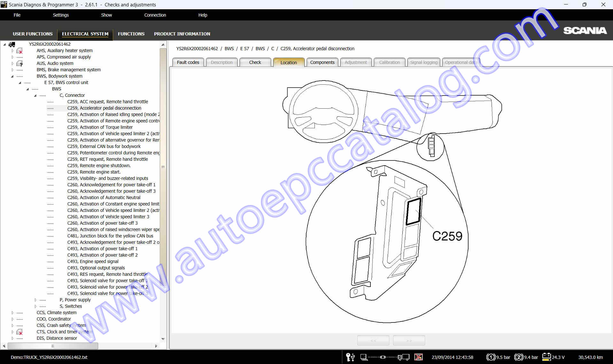This screenshot has width=613, height=364.
Task: Click the battery icon showing 24.3 V
Action: pos(547,357)
